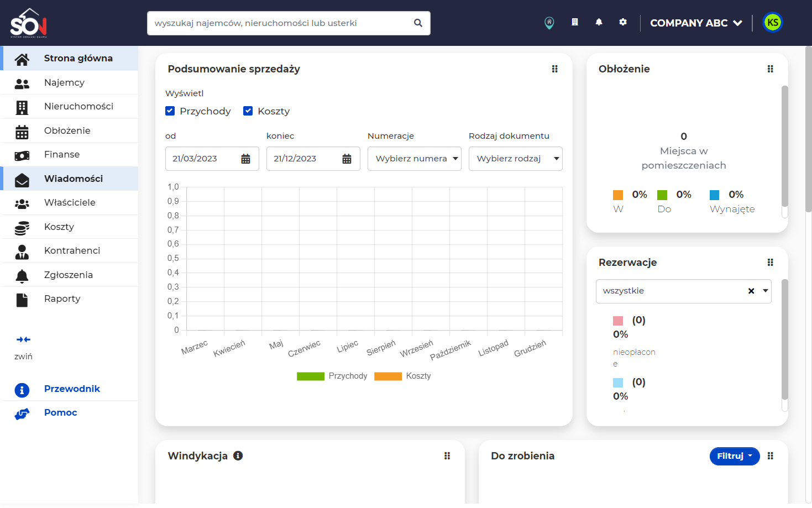
Task: Click drag handle of Obłożenie widget
Action: (771, 69)
